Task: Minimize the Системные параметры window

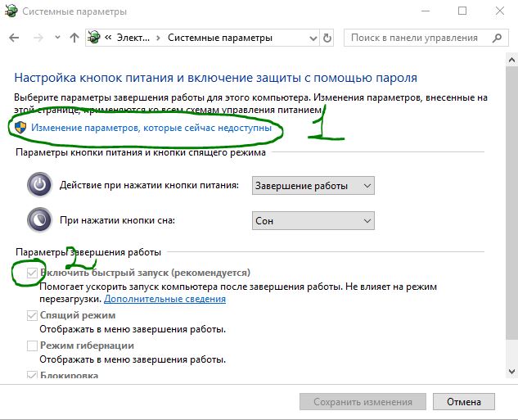Action: [426, 11]
